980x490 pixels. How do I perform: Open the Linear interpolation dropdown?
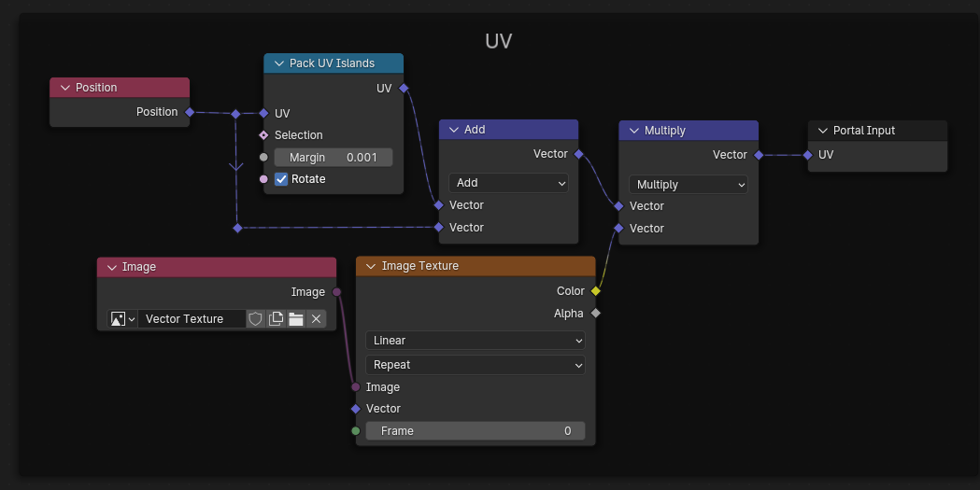click(475, 340)
